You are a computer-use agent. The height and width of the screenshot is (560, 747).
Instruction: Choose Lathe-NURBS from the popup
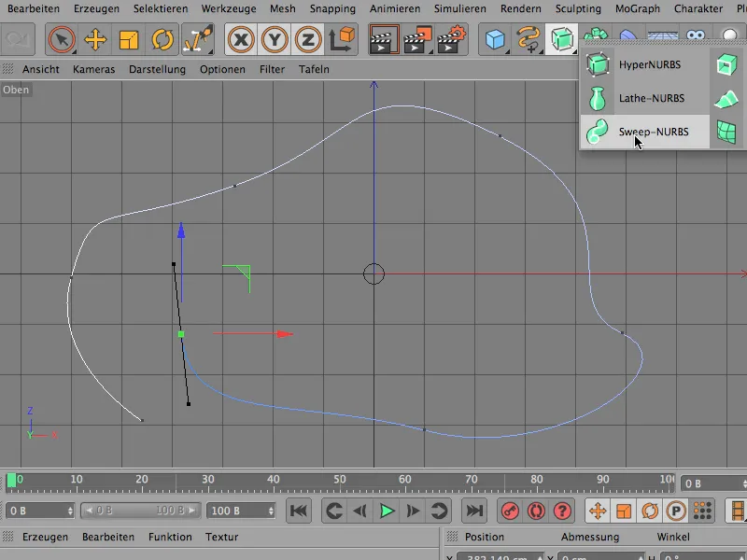[x=644, y=98]
